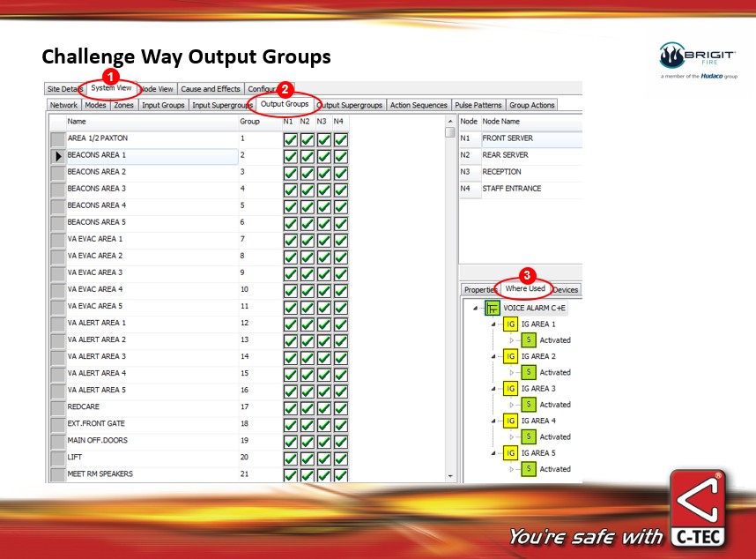Screen dimensions: 756x559
Task: Click the yellow IG icon for IG AREA 1
Action: point(511,324)
